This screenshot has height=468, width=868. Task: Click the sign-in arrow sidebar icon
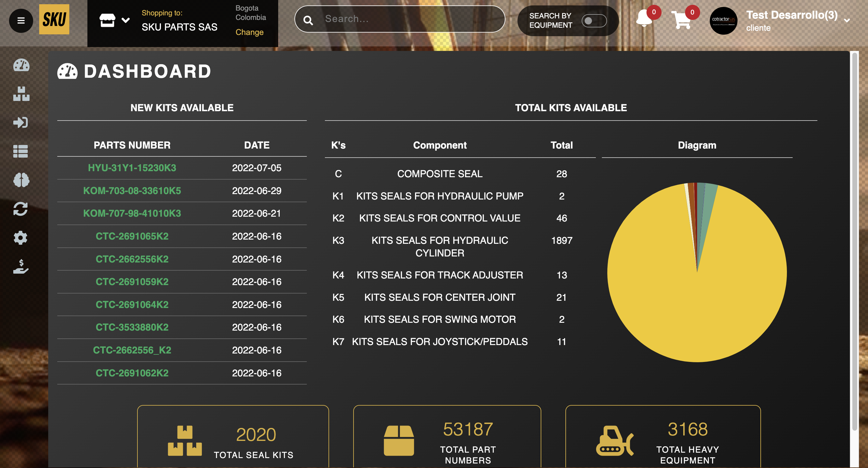coord(20,122)
